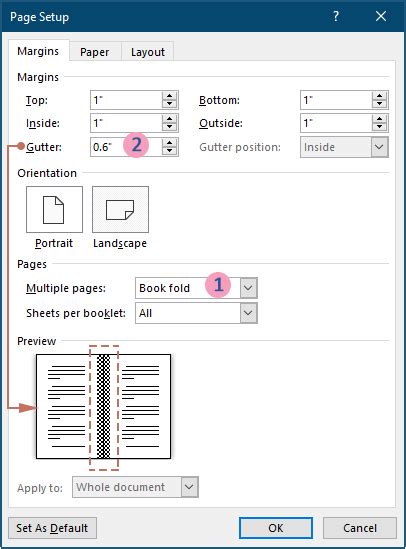Click the Sheets per booklet label
Image resolution: width=406 pixels, height=549 pixels.
coord(76,313)
